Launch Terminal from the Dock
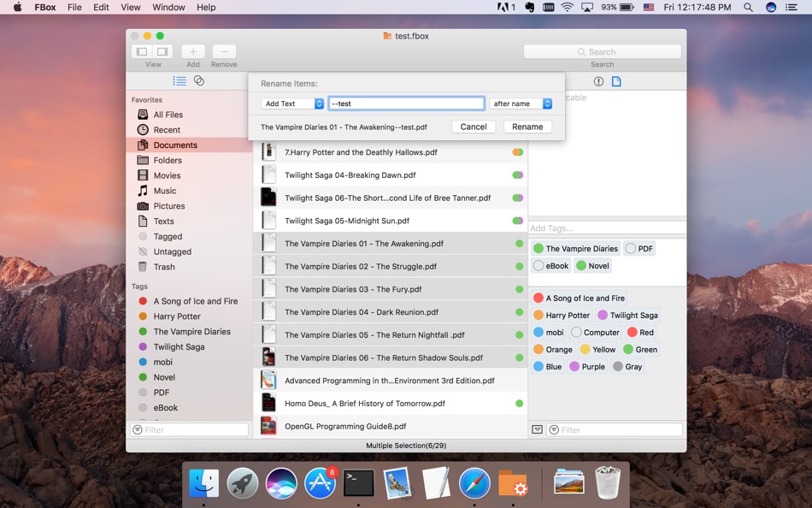 [358, 483]
